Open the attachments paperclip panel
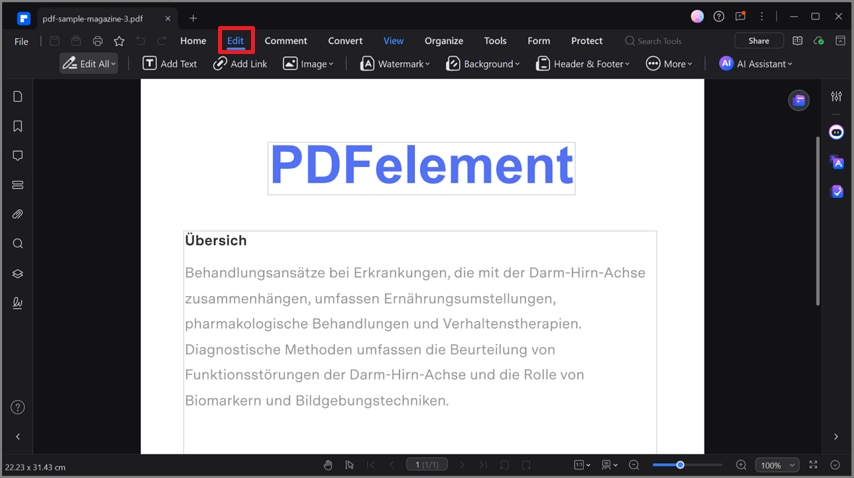 click(x=17, y=214)
